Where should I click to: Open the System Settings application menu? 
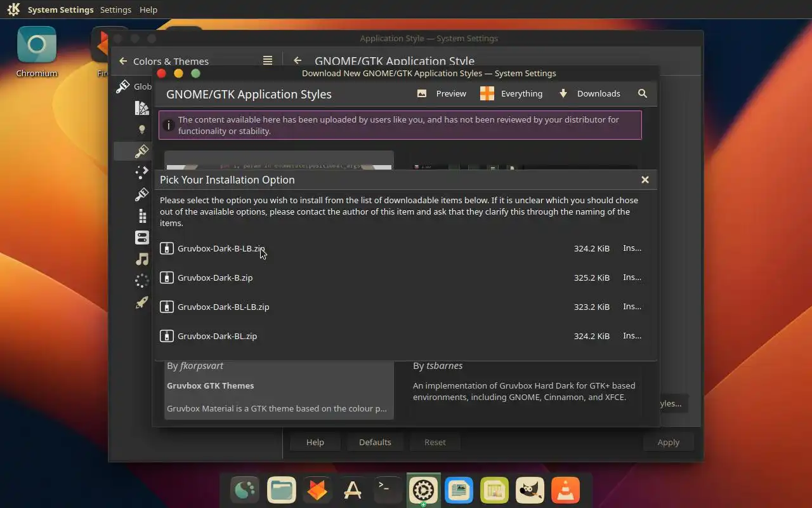(x=60, y=10)
